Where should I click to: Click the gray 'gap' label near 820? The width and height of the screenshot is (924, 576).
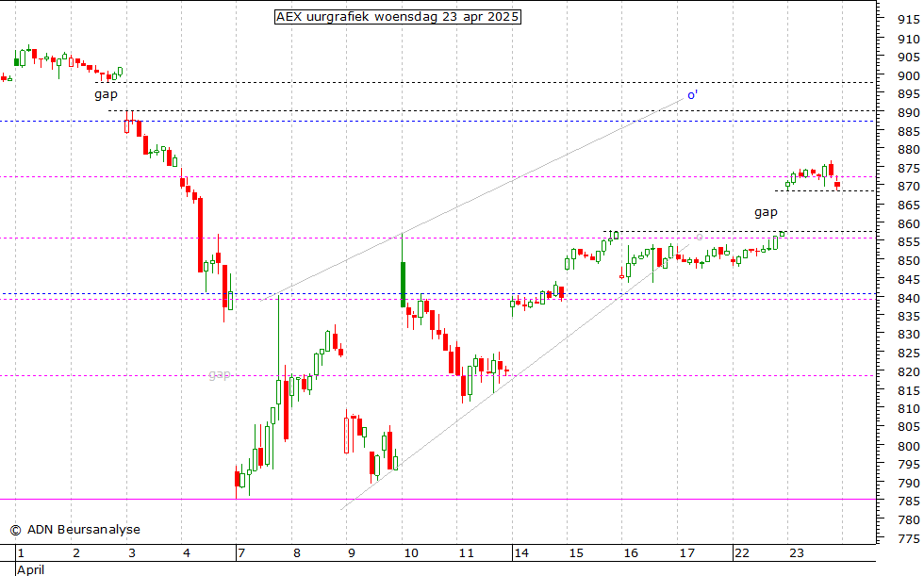(x=219, y=374)
